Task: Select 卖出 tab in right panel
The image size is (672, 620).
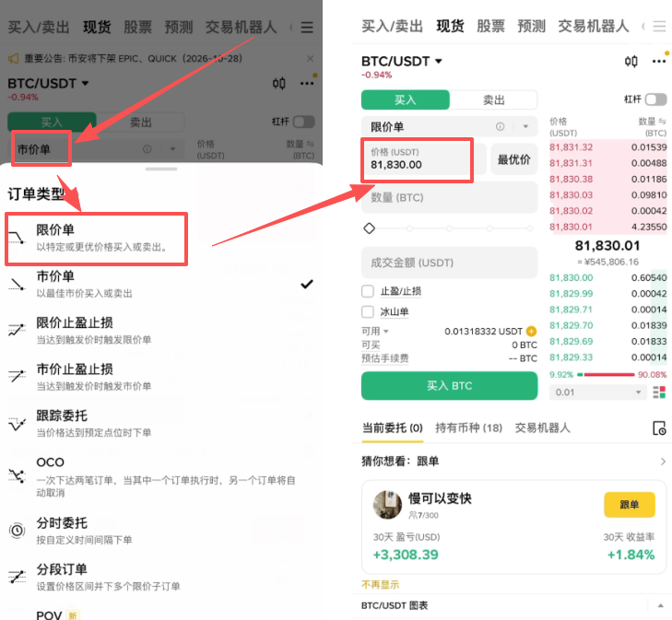Action: [x=494, y=99]
